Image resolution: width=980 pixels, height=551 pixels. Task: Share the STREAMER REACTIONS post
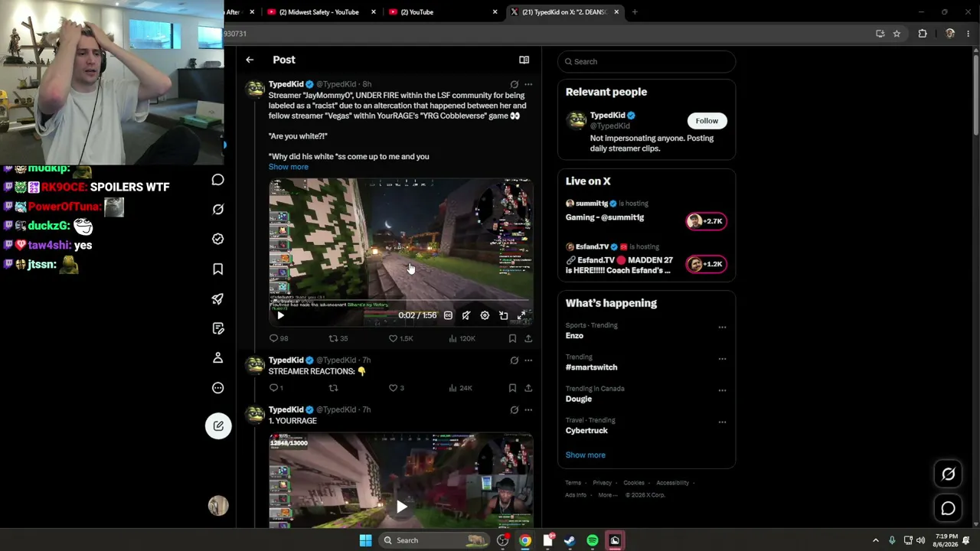(528, 388)
